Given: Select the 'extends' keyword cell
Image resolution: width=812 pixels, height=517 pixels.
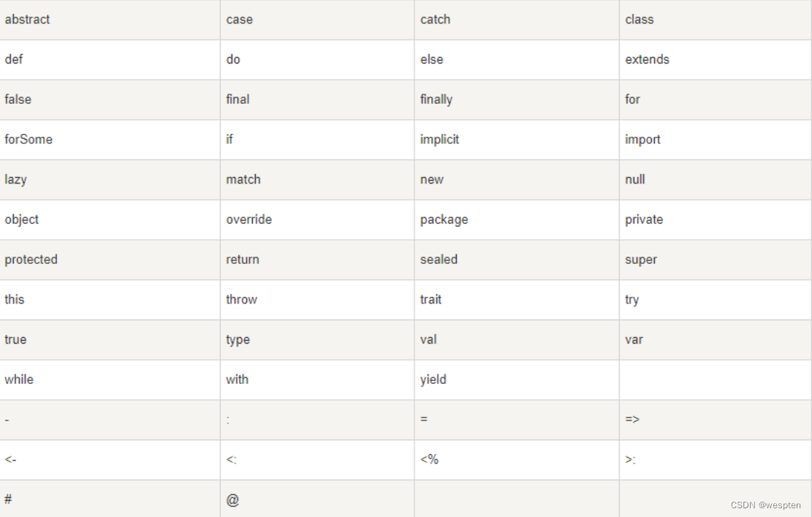Looking at the screenshot, I should [647, 60].
